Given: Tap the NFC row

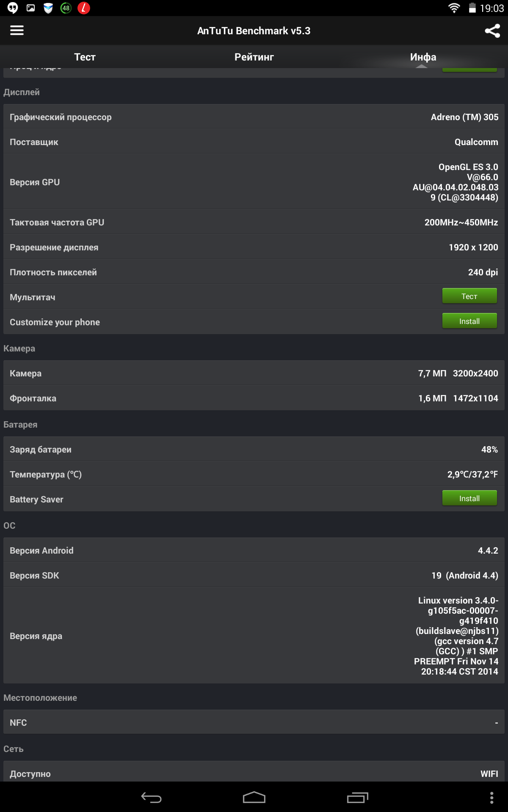Looking at the screenshot, I should point(254,722).
